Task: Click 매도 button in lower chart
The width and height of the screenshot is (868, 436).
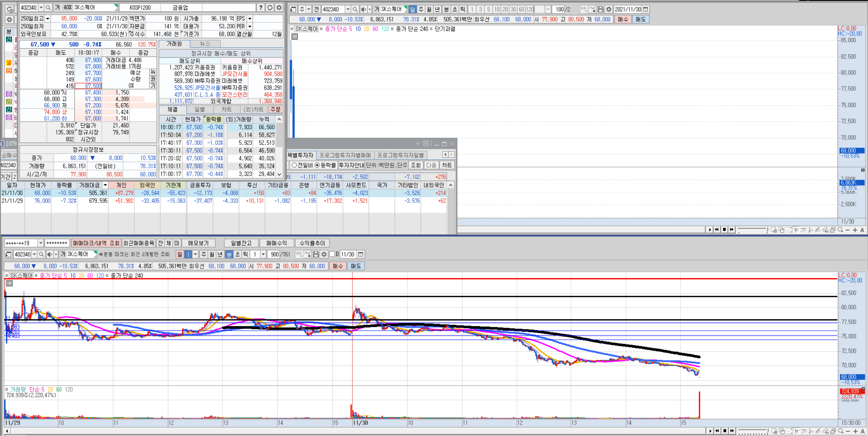Action: 356,266
